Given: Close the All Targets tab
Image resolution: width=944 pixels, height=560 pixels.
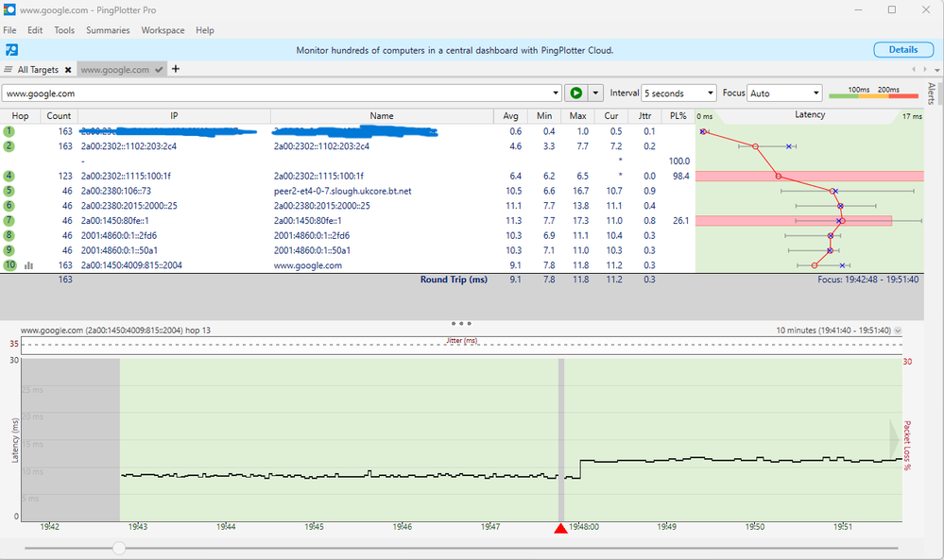Looking at the screenshot, I should (68, 70).
